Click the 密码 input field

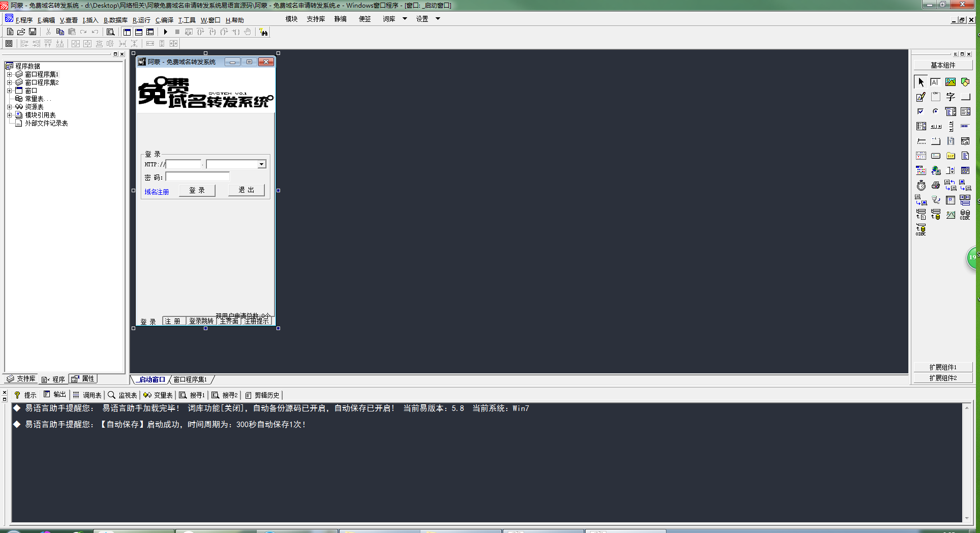(x=198, y=177)
